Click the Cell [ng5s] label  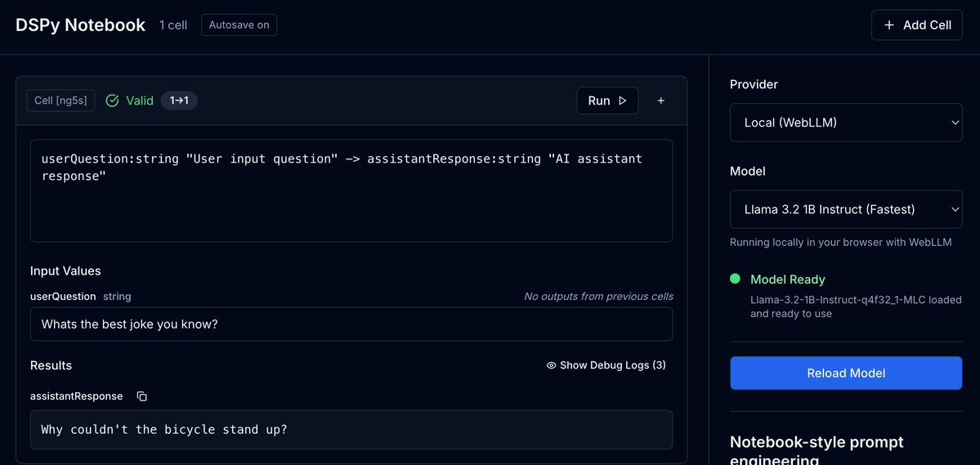(x=60, y=101)
